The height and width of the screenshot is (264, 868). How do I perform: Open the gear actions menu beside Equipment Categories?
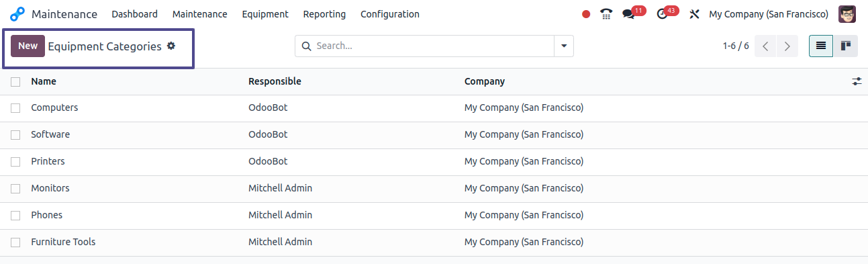click(171, 46)
